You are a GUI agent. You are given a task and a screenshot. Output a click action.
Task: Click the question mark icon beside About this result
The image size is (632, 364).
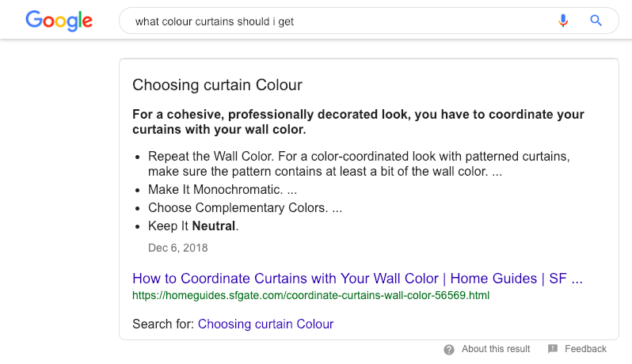tap(449, 349)
